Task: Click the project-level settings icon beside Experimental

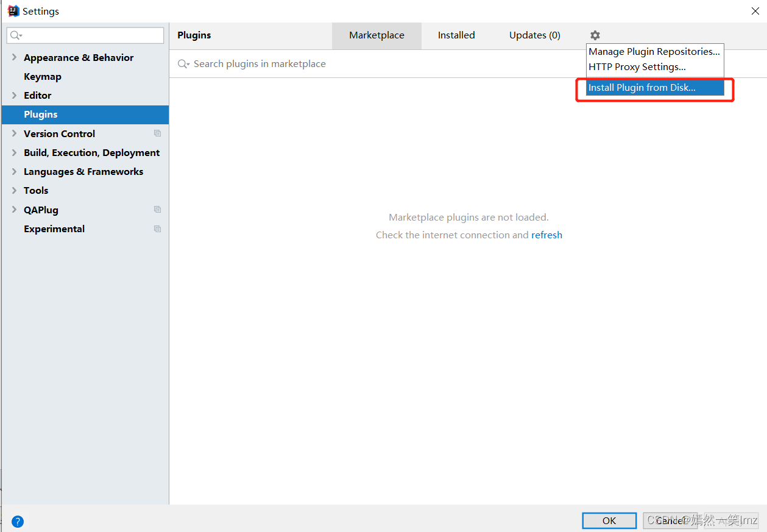Action: [157, 229]
